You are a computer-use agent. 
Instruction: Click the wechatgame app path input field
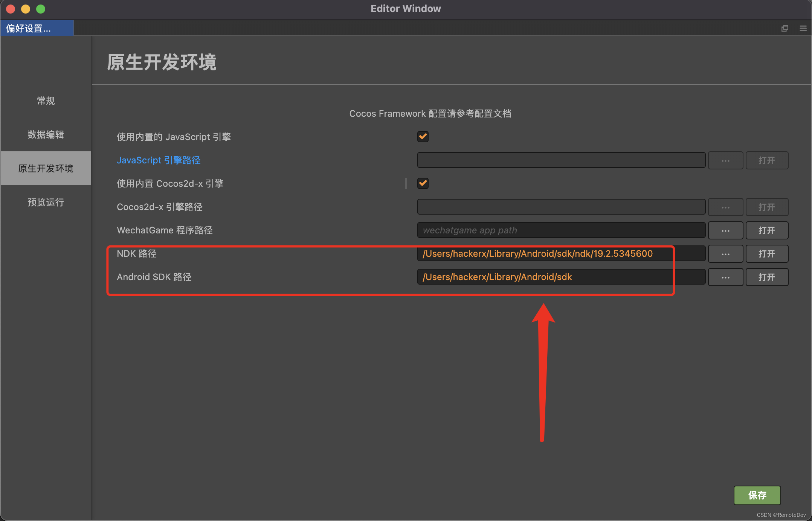561,230
